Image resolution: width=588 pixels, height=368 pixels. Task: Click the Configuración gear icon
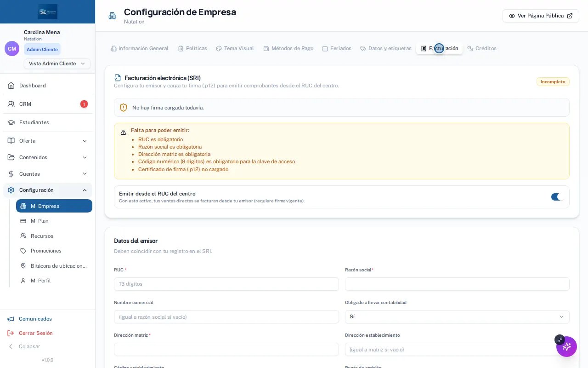(11, 190)
